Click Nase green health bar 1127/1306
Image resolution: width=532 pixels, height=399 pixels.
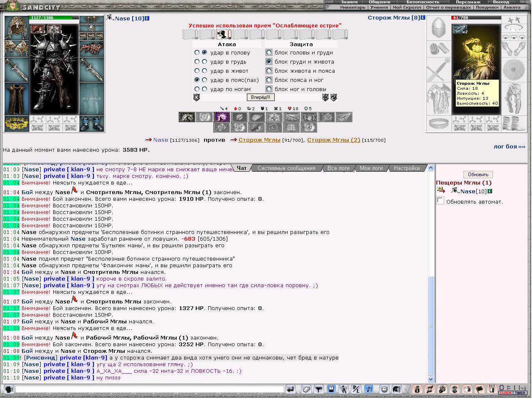coord(54,18)
